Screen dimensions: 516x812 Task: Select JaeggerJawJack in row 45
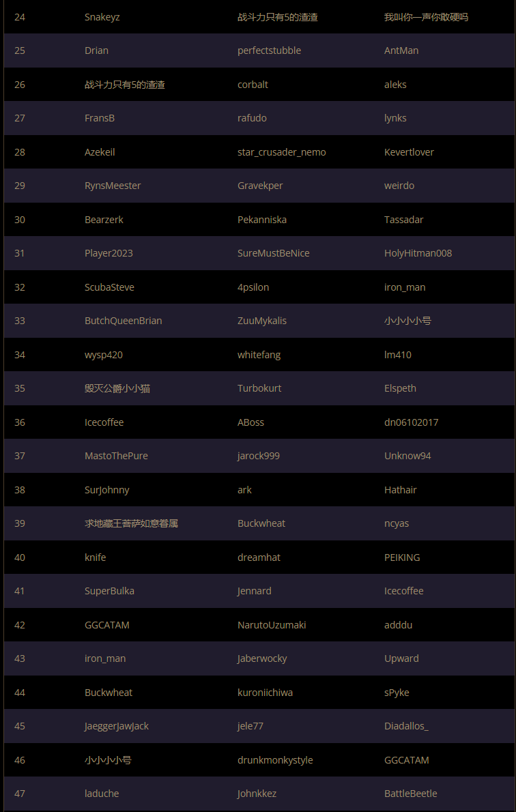click(x=117, y=727)
